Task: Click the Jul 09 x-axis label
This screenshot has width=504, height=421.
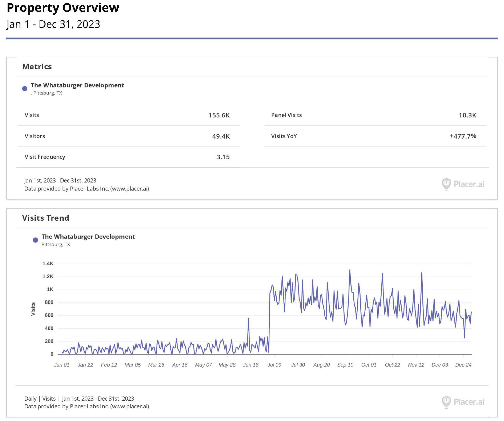Action: [274, 365]
